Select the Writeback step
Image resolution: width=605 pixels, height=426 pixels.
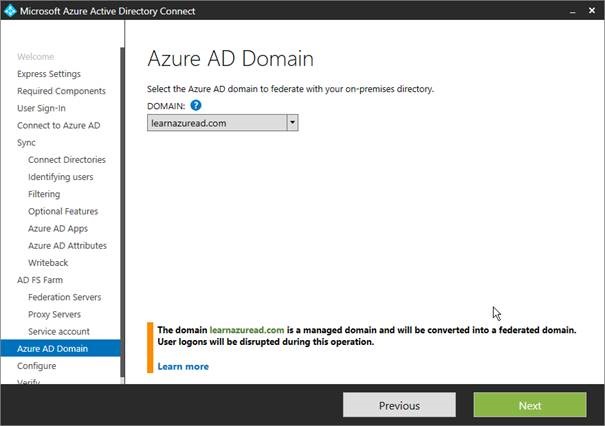(48, 263)
